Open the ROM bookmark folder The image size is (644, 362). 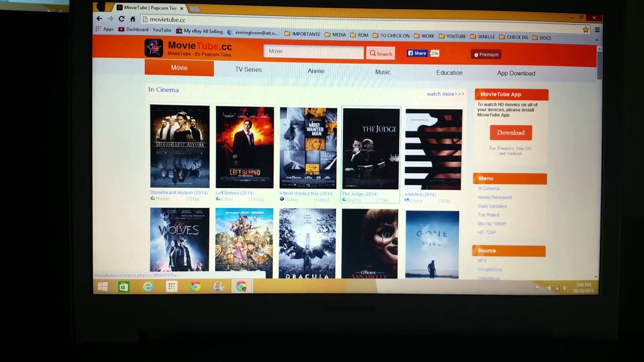point(359,35)
